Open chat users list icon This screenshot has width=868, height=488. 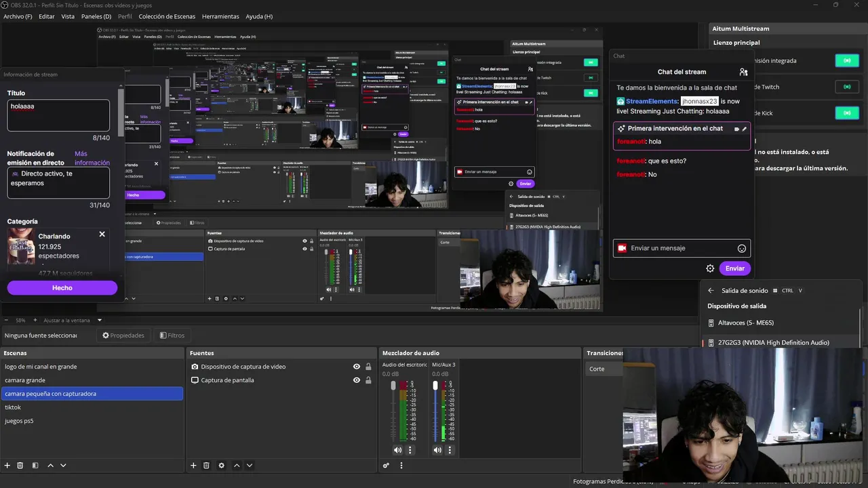coord(743,72)
